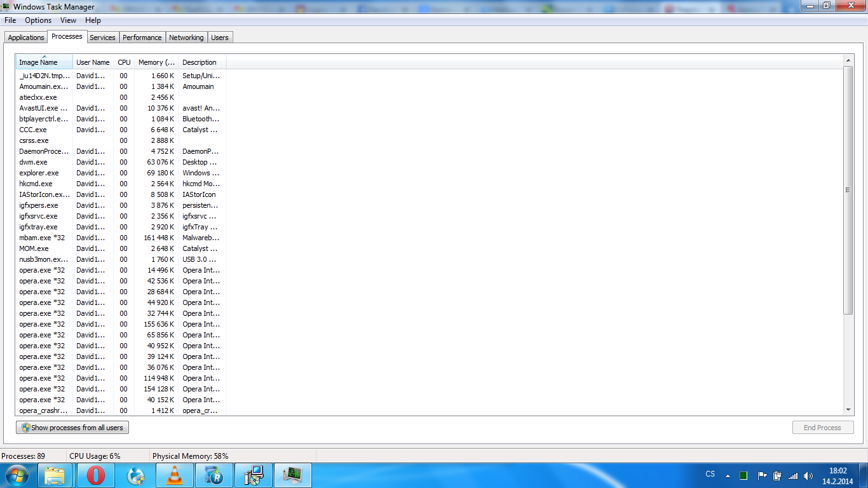
Task: Open the File menu
Action: pyautogui.click(x=10, y=20)
